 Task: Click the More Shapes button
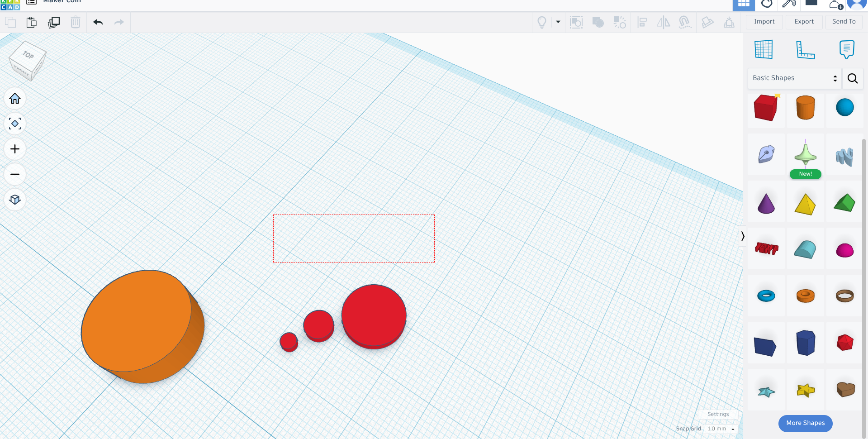(805, 423)
